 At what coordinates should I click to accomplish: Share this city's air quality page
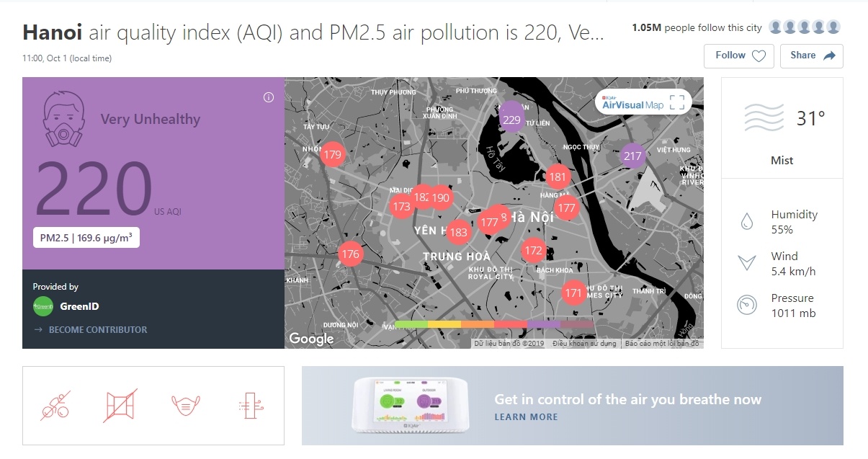click(x=811, y=55)
